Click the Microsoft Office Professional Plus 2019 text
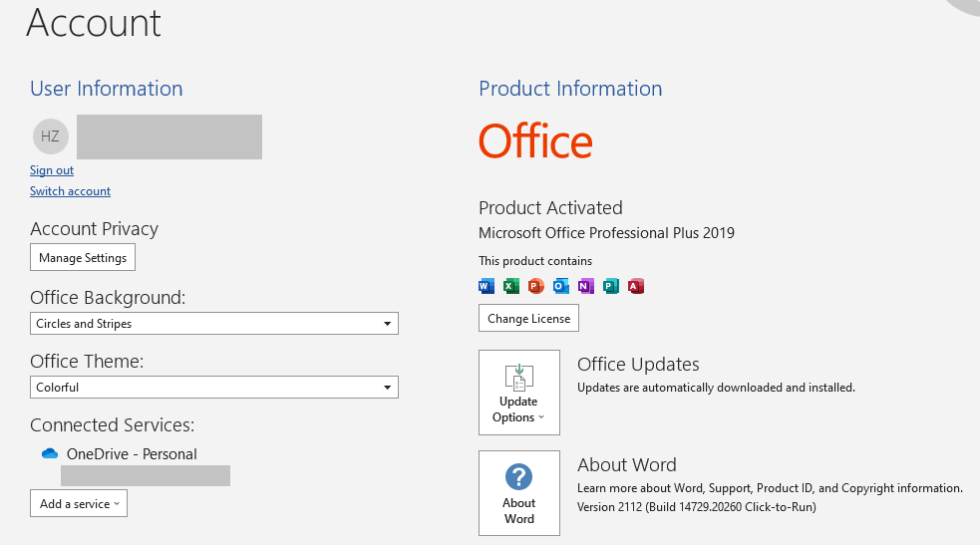Viewport: 980px width, 545px height. [606, 233]
